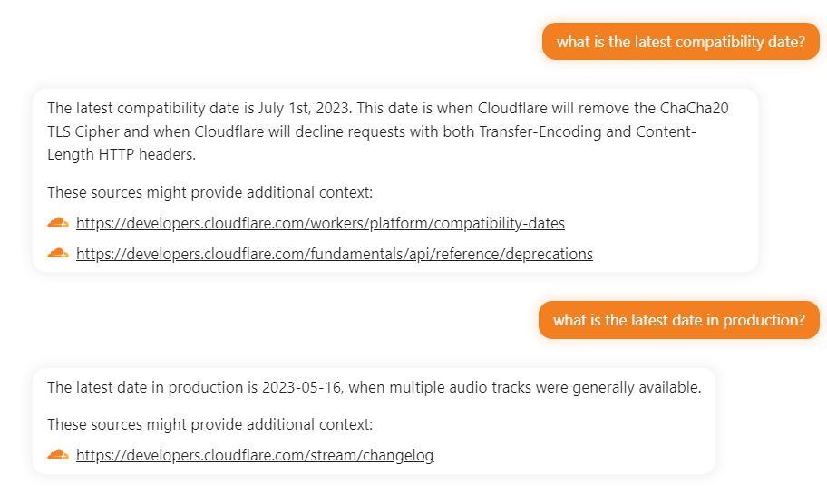Open the API reference deprecations link
The image size is (827, 504).
(334, 254)
